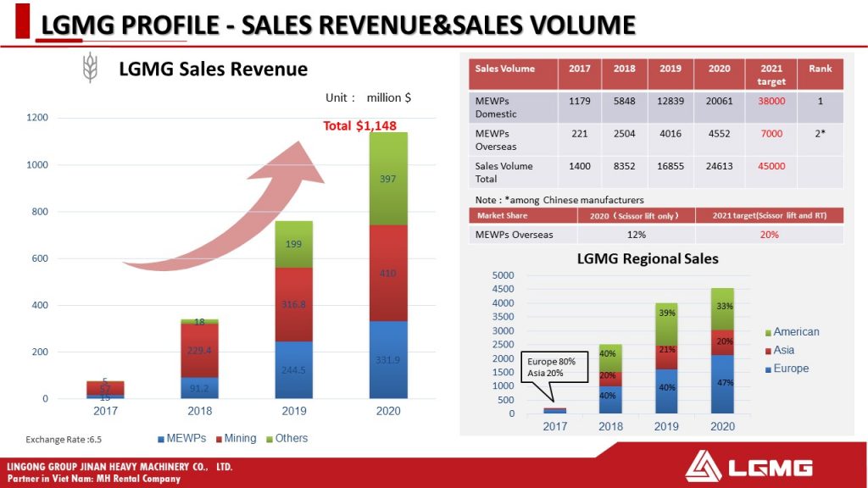Click the blue Europe legend swatch
The width and height of the screenshot is (868, 488).
(768, 369)
